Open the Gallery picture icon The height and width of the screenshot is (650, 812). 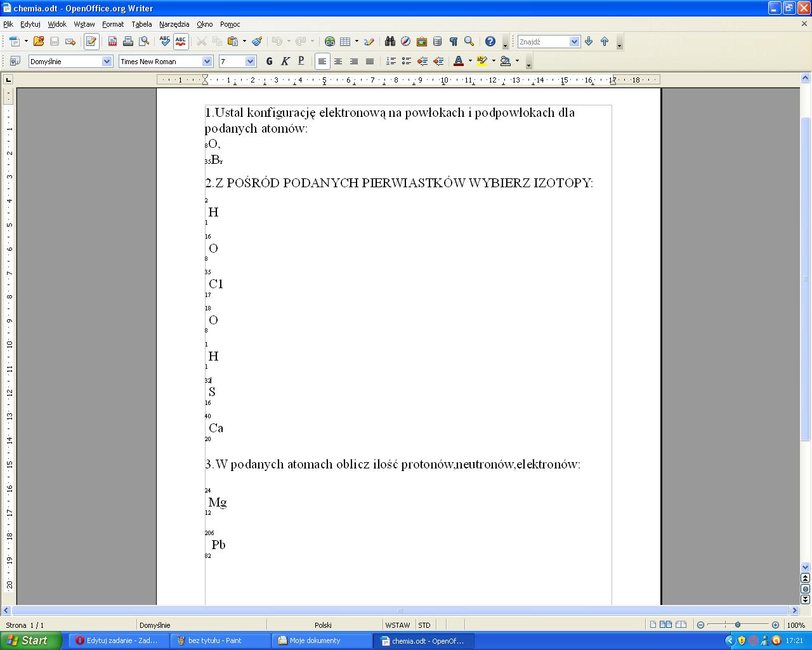pos(421,42)
